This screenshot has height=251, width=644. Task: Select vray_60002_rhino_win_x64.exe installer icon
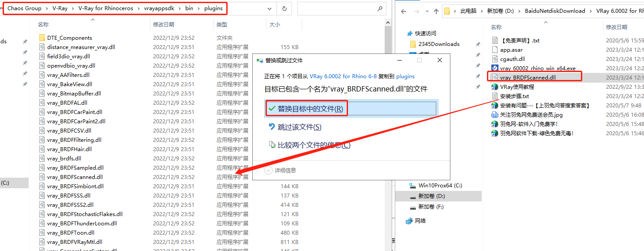pyautogui.click(x=495, y=68)
